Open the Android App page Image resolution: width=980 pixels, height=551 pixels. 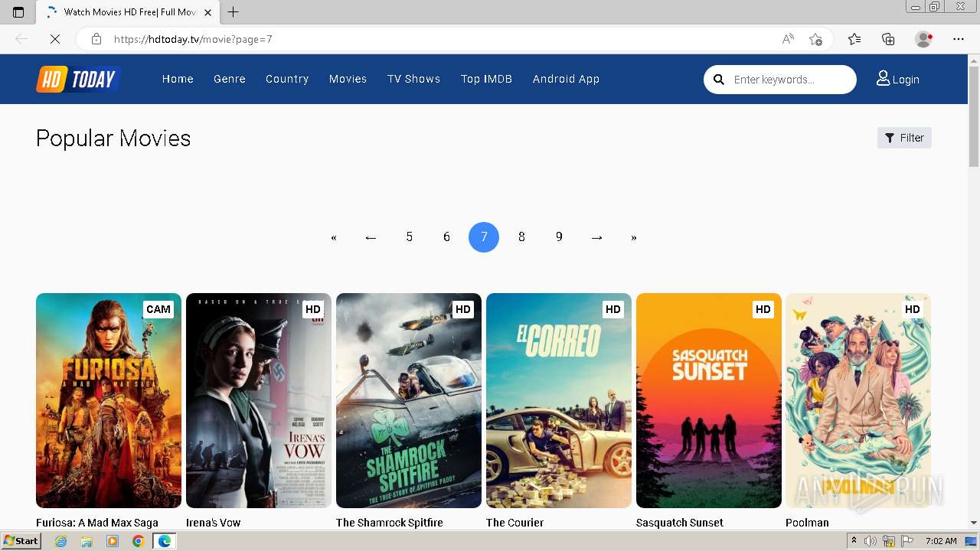(566, 79)
